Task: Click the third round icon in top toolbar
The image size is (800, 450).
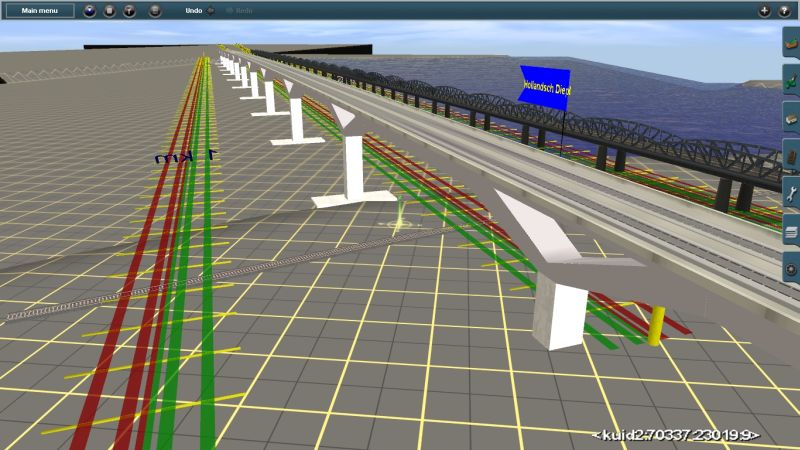Action: coord(130,11)
